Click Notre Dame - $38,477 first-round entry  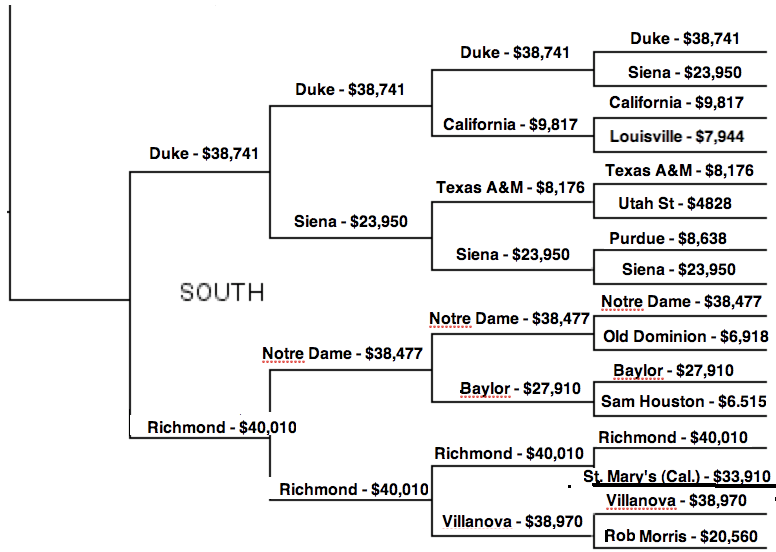tap(681, 301)
